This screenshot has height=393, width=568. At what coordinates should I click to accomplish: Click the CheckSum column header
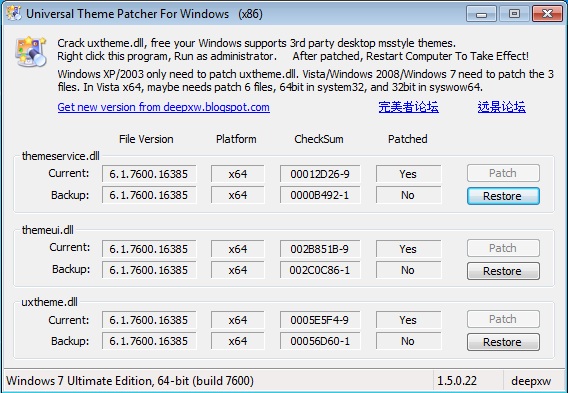pyautogui.click(x=319, y=139)
